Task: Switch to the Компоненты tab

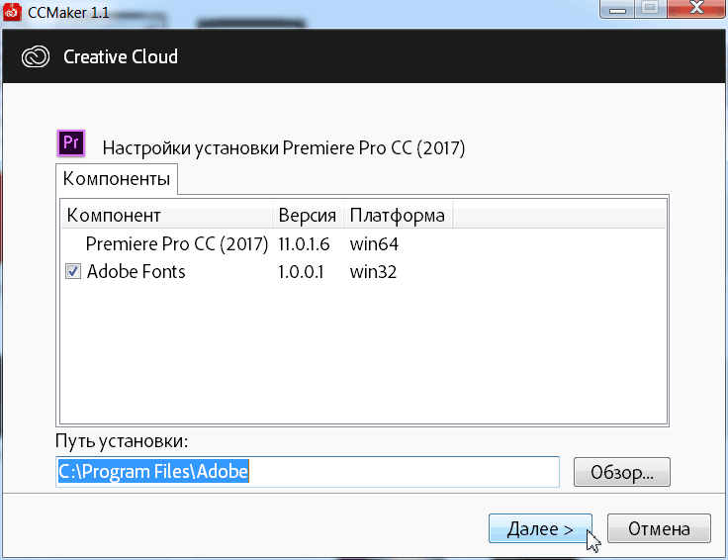Action: (116, 179)
